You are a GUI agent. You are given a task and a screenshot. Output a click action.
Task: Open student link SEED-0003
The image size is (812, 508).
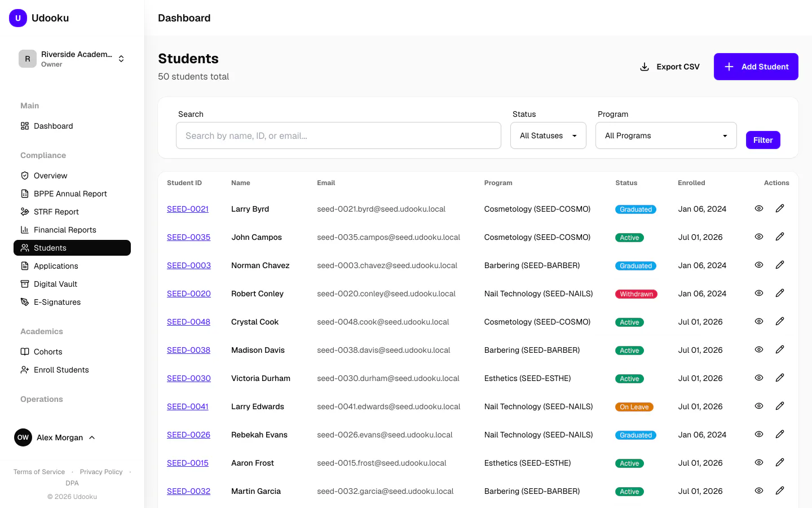pyautogui.click(x=189, y=265)
